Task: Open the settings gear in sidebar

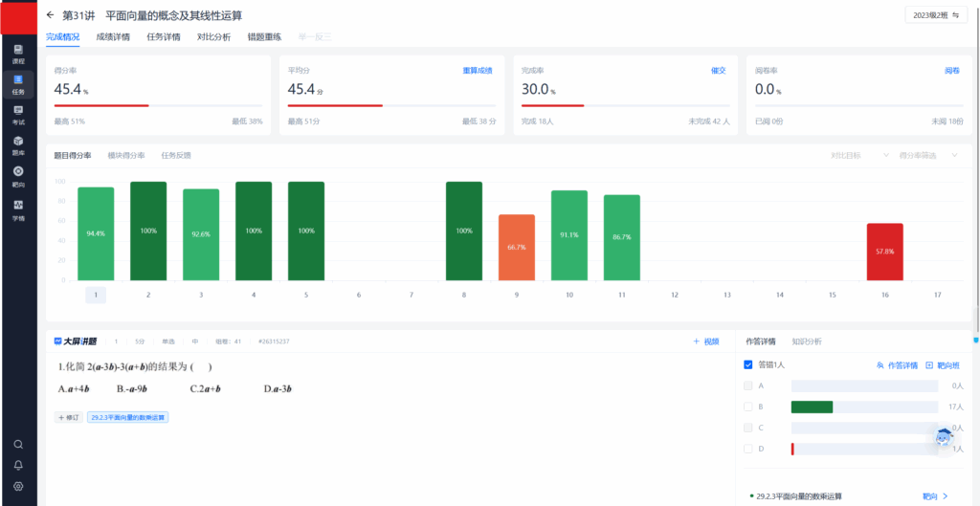Action: click(x=18, y=486)
